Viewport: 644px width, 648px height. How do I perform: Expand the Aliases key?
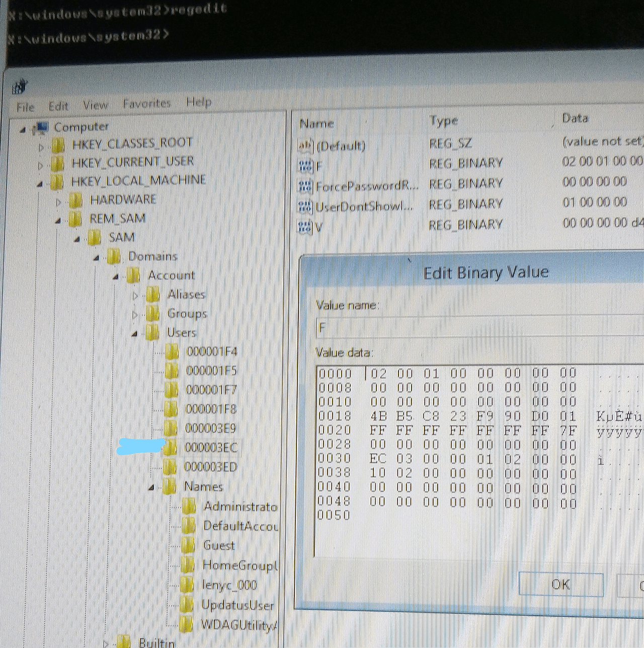click(135, 296)
